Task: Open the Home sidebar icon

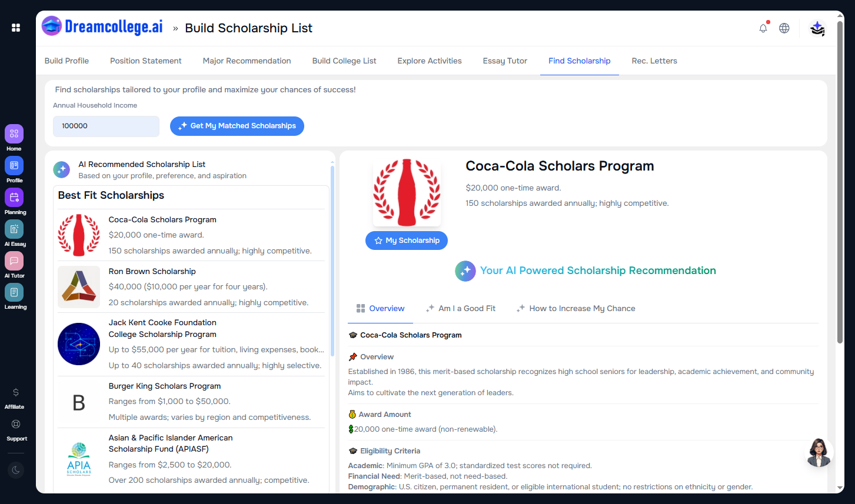Action: (x=14, y=134)
